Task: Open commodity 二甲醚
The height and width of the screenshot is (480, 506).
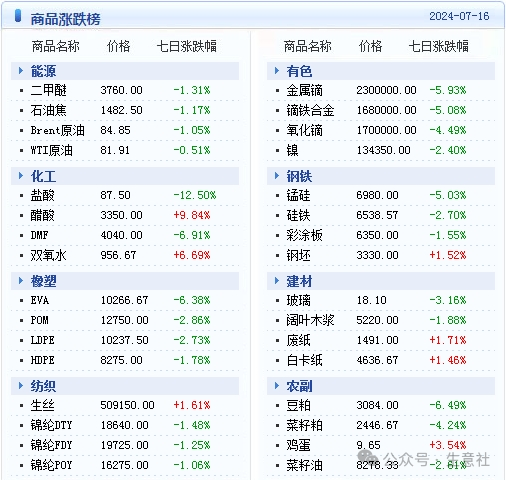Action: pyautogui.click(x=49, y=90)
